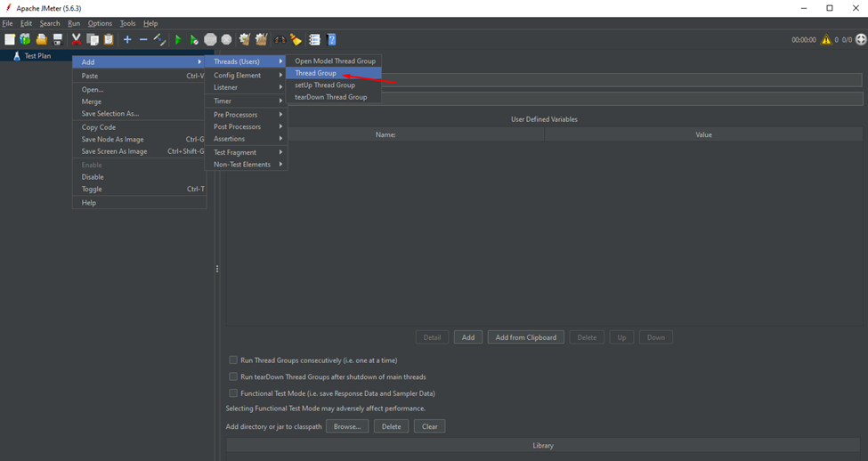Choose Save Selection As from context menu
The image size is (868, 461).
[110, 114]
